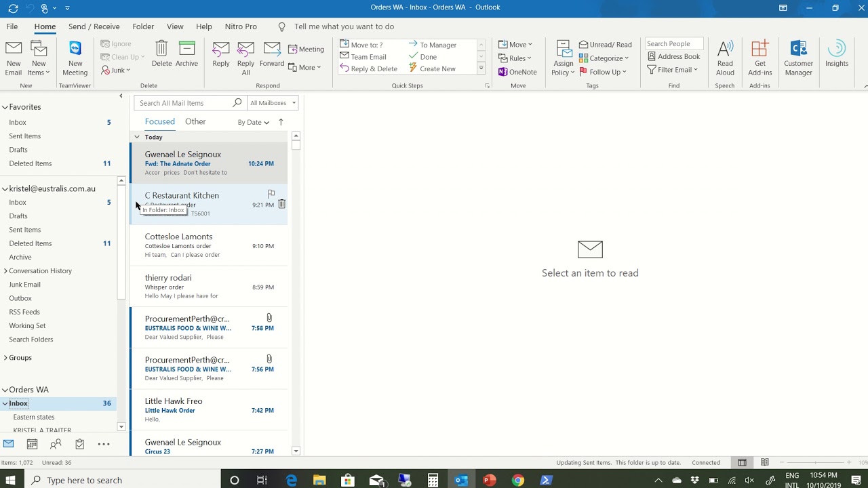Image resolution: width=868 pixels, height=488 pixels.
Task: Delete the selected message
Action: click(x=161, y=54)
